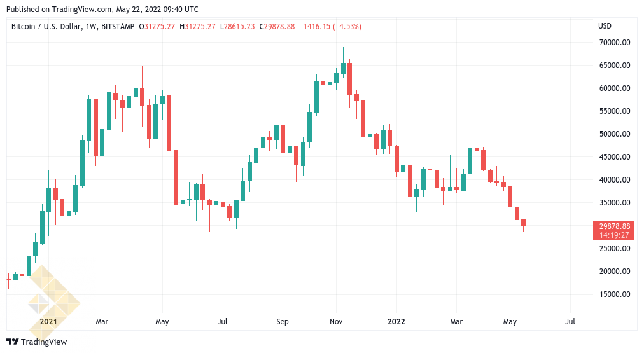
Task: Click the TradingView logo icon
Action: click(12, 342)
